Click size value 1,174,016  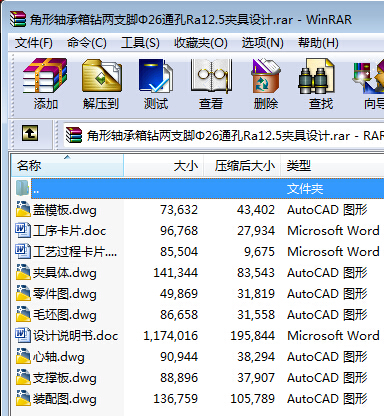(x=171, y=336)
